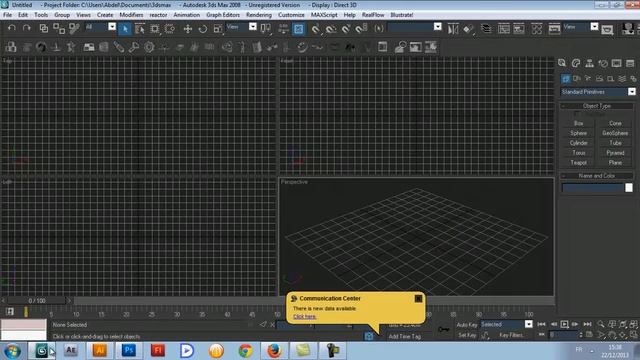Select the Cameras category icon
The image size is (640, 360).
pos(599,78)
